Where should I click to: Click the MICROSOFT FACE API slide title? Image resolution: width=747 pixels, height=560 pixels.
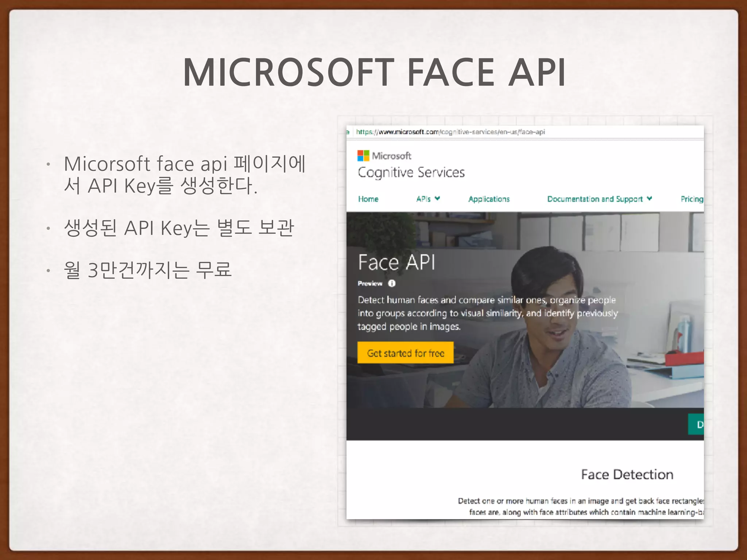pos(374,72)
